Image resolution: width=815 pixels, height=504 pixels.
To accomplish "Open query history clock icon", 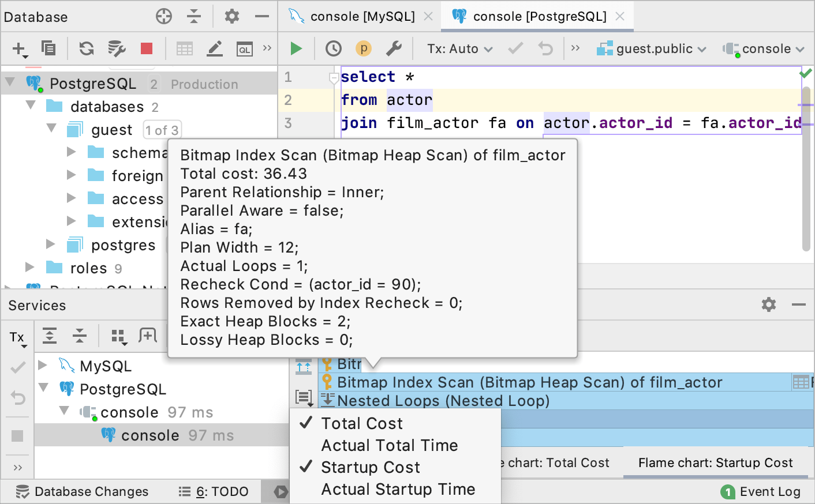I will point(333,49).
